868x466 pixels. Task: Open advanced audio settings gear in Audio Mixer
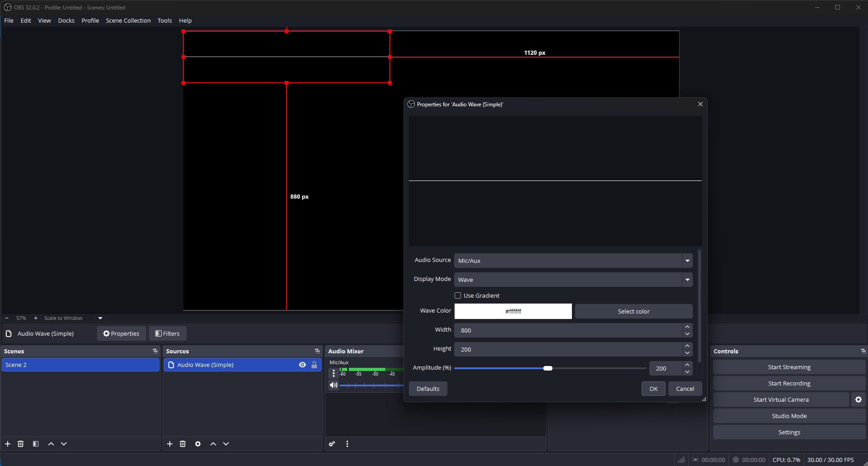tap(332, 444)
